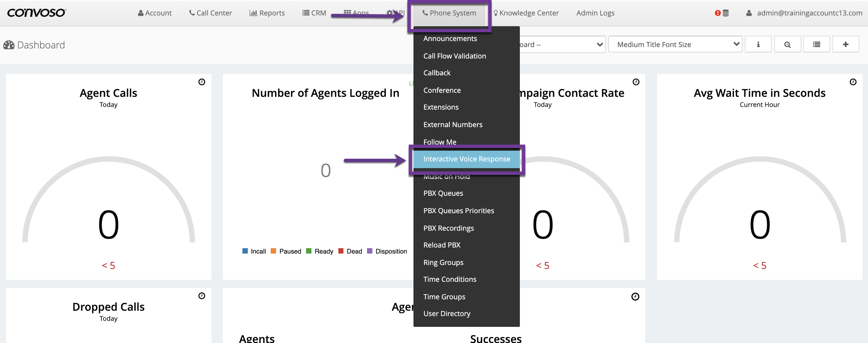Click the Convoso logo

click(36, 13)
